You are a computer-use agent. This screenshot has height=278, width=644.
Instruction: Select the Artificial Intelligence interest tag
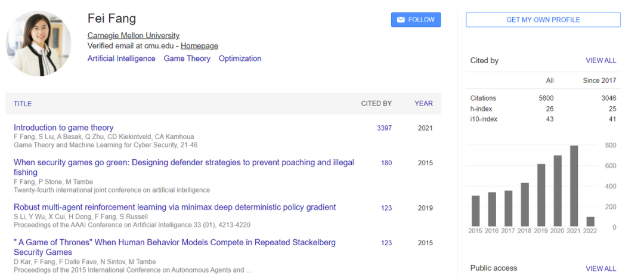pos(121,58)
